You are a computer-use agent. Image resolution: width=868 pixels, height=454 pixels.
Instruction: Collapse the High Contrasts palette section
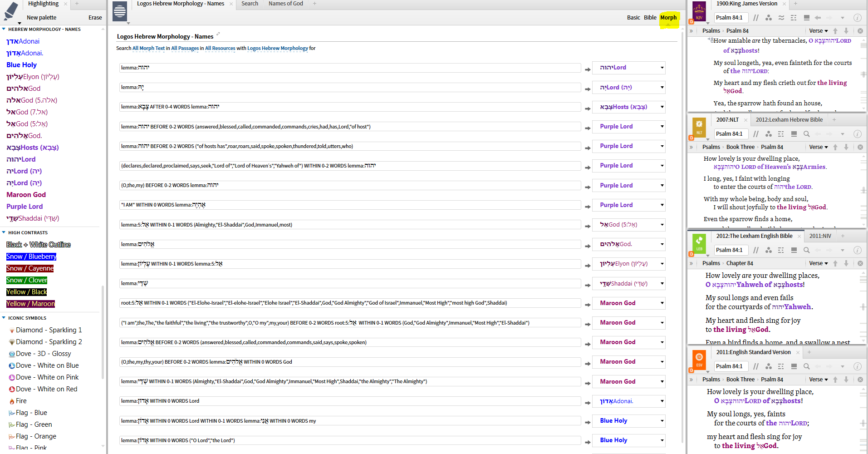click(x=4, y=232)
